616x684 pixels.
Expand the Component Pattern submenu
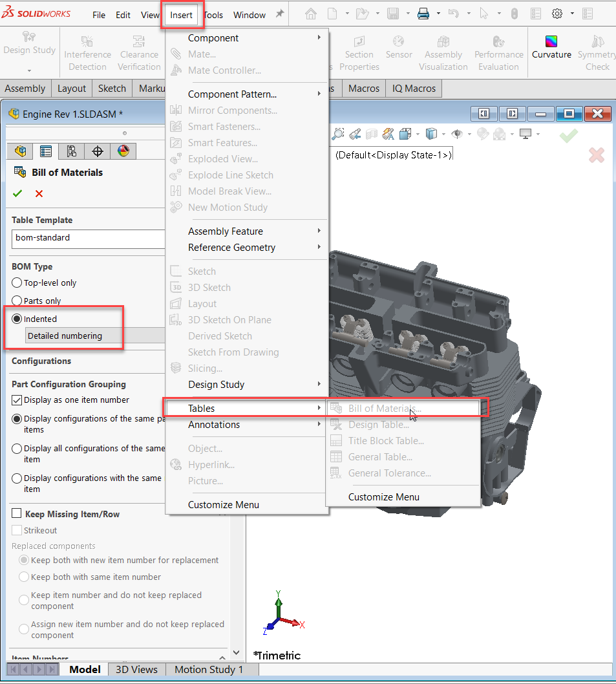pos(247,94)
